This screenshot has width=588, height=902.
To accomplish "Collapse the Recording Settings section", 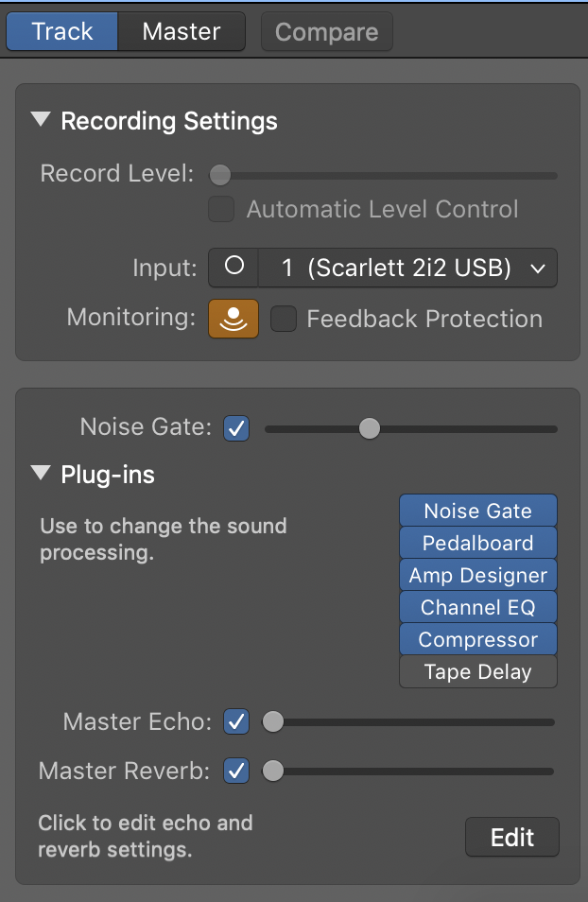I will pyautogui.click(x=41, y=121).
